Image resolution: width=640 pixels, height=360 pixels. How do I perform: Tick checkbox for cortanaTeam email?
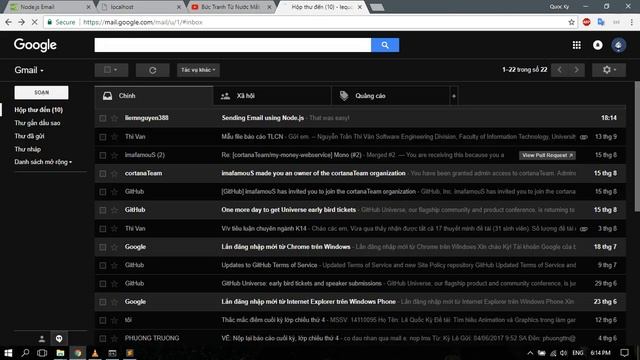tap(102, 173)
